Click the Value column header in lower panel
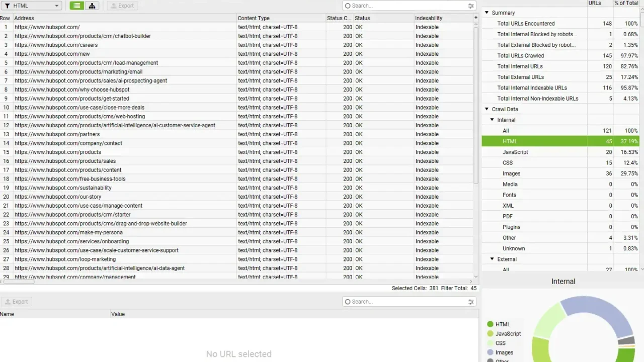Screen dimensions: 644x362 click(294, 314)
